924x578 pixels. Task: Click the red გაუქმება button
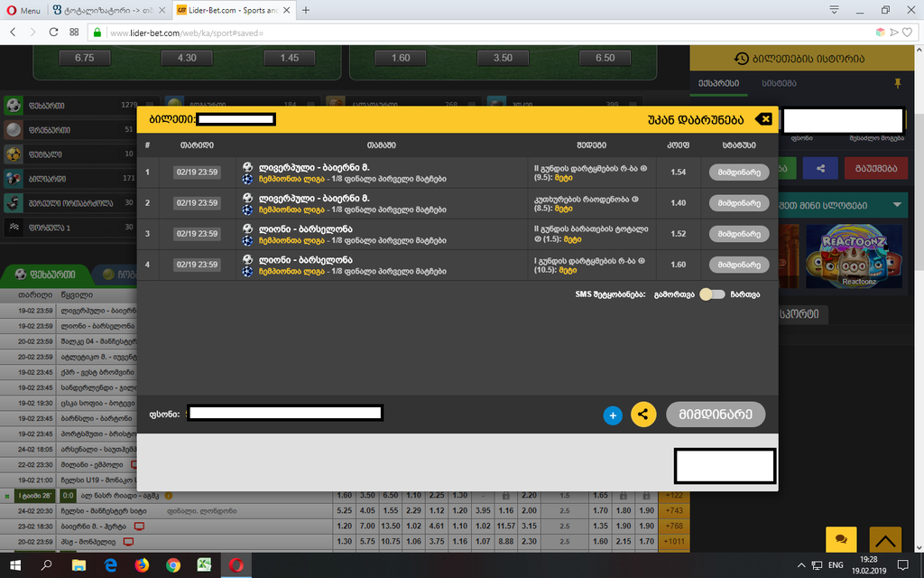[x=875, y=168]
